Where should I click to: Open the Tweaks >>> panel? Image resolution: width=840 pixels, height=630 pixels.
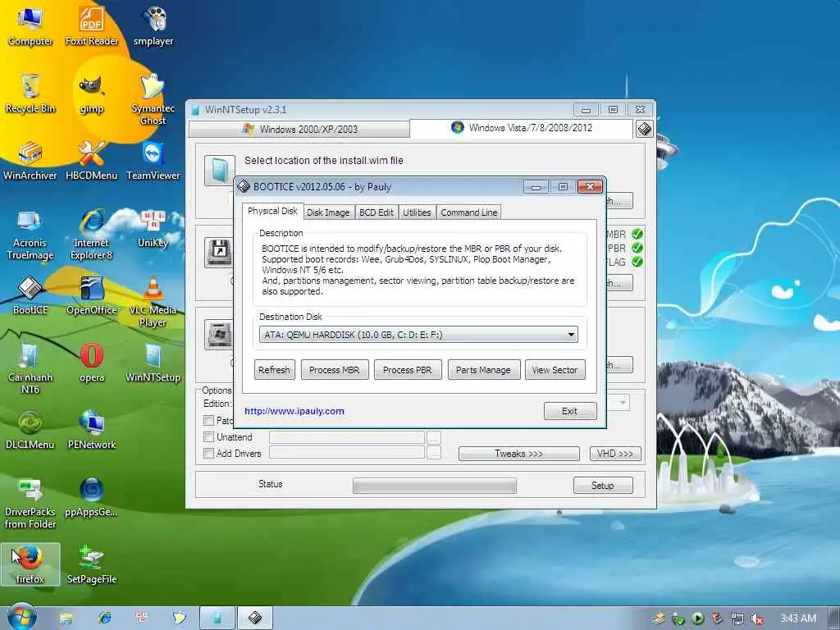[518, 454]
